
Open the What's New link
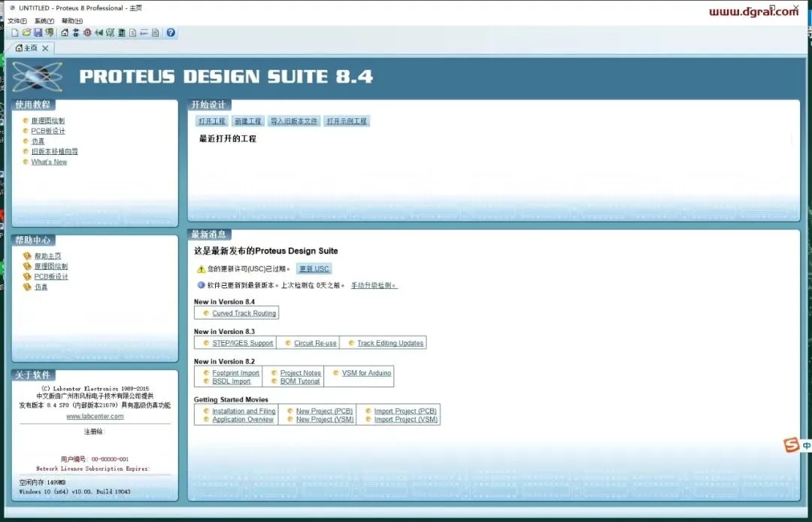click(49, 162)
